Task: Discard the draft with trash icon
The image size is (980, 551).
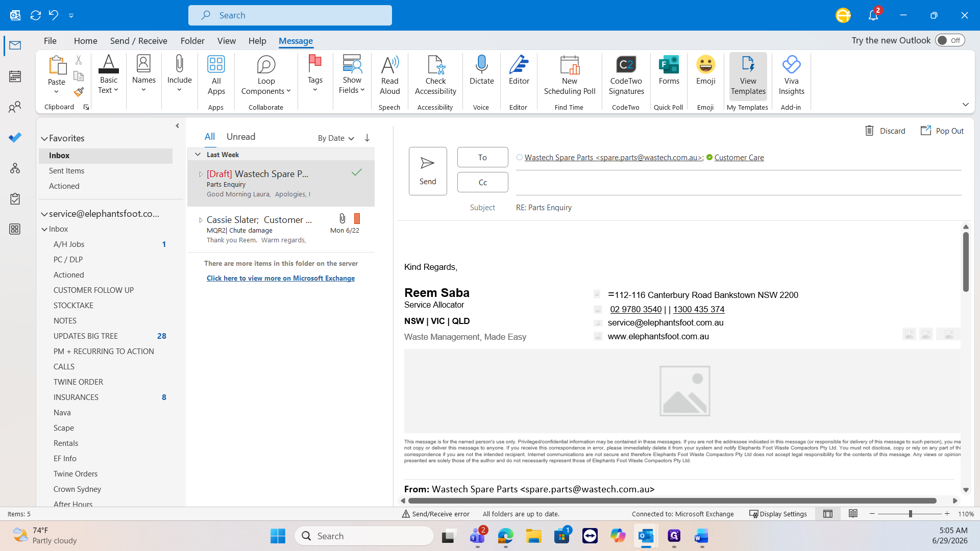Action: coord(885,131)
